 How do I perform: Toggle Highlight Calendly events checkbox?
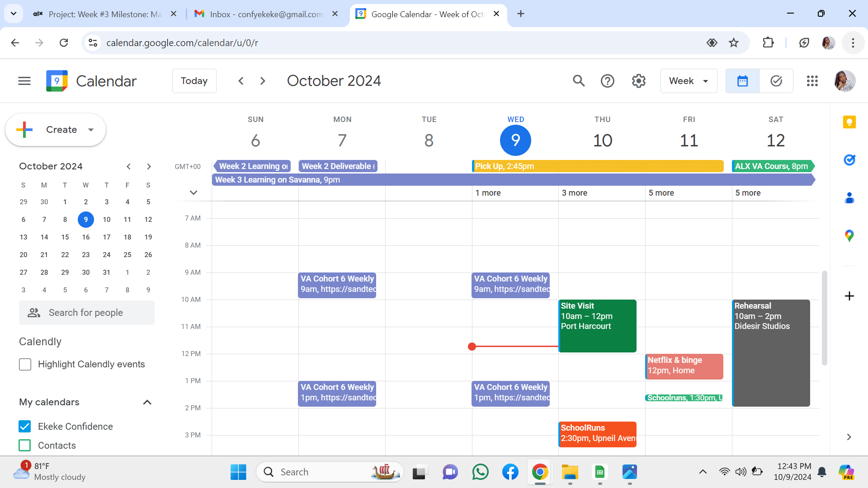click(25, 364)
